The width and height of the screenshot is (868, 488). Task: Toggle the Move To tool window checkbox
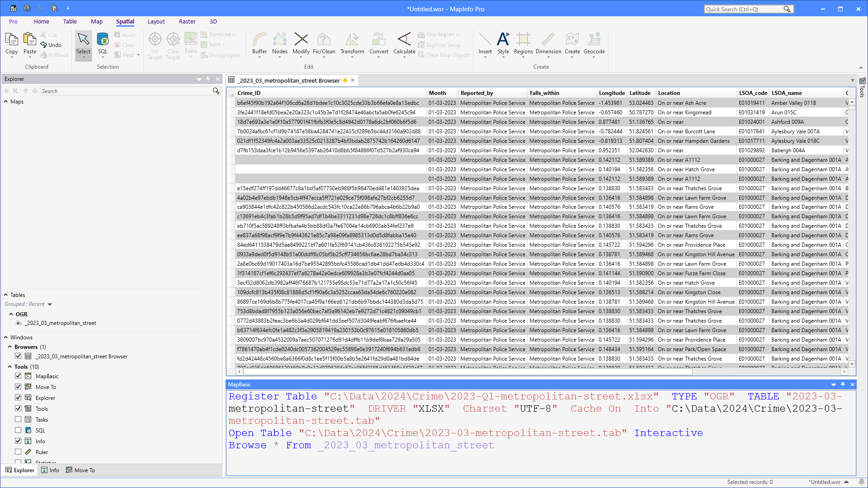[18, 387]
